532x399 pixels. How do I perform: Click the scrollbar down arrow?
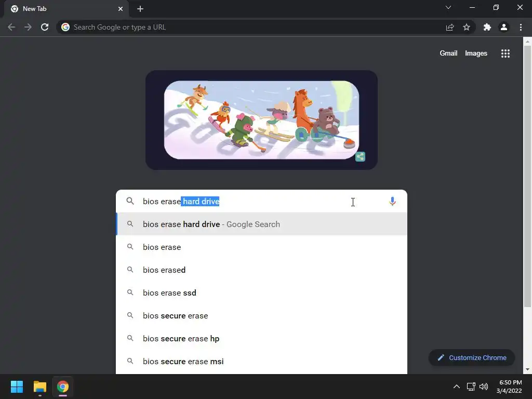527,369
